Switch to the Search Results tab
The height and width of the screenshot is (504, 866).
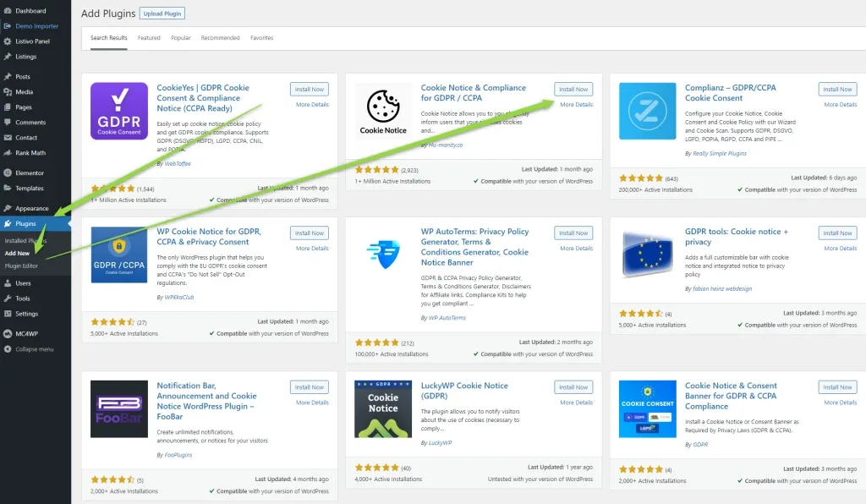click(109, 38)
